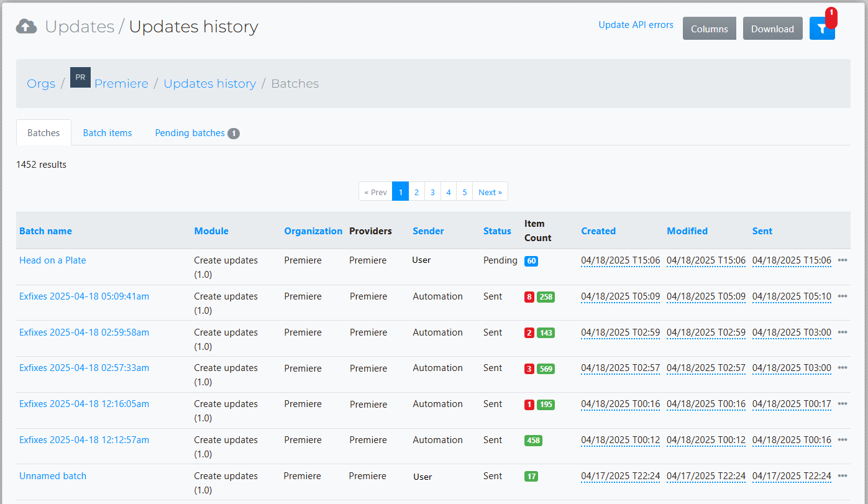
Task: Open Exfixes 2025-04-18 12:12:57am batch
Action: 84,440
